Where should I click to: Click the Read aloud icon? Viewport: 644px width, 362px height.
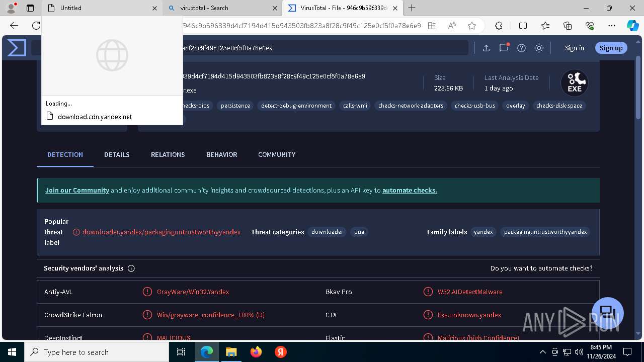pyautogui.click(x=452, y=26)
